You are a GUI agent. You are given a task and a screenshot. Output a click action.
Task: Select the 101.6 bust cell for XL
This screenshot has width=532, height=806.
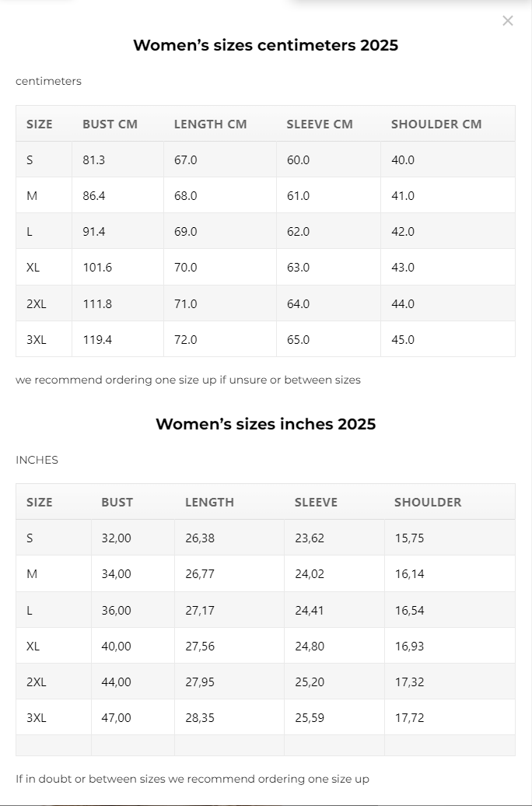[x=97, y=268]
